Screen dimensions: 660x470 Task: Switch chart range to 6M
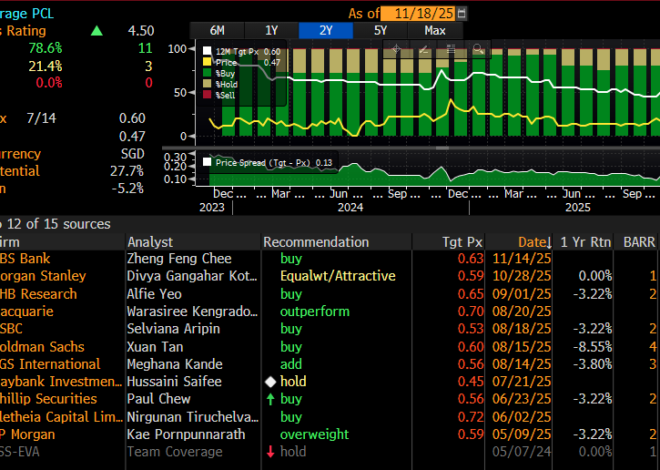coord(217,31)
